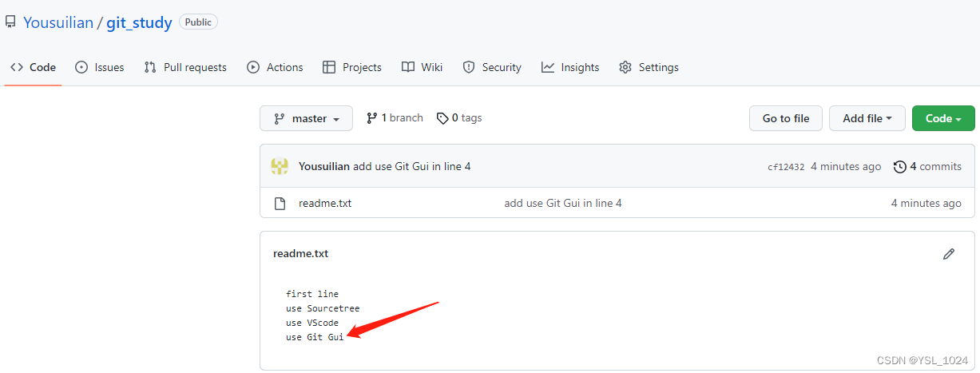
Task: Open latest commit message in header row
Action: 412,166
